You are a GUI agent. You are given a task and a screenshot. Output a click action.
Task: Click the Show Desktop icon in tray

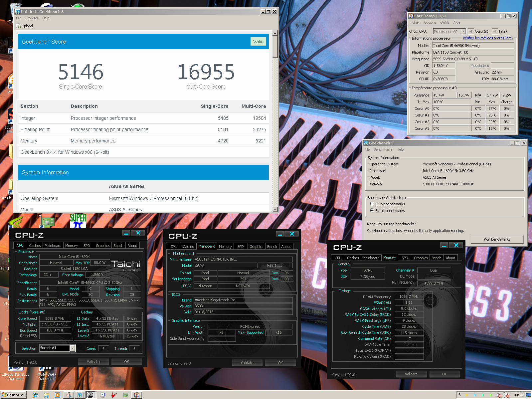coord(528,395)
